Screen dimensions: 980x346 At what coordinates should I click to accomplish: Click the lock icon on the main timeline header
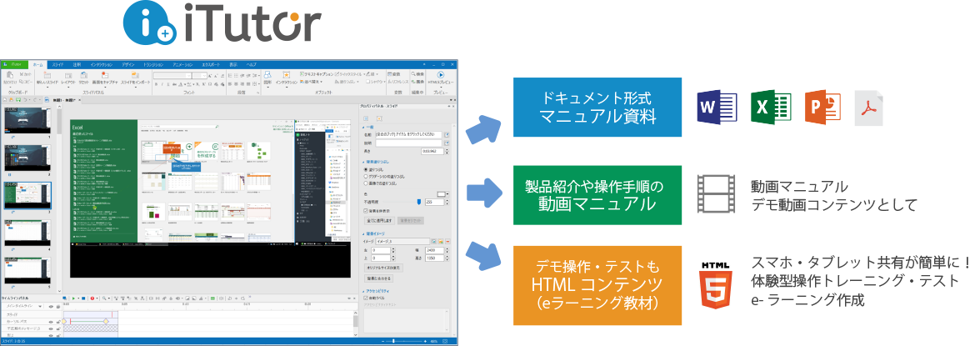[x=58, y=307]
